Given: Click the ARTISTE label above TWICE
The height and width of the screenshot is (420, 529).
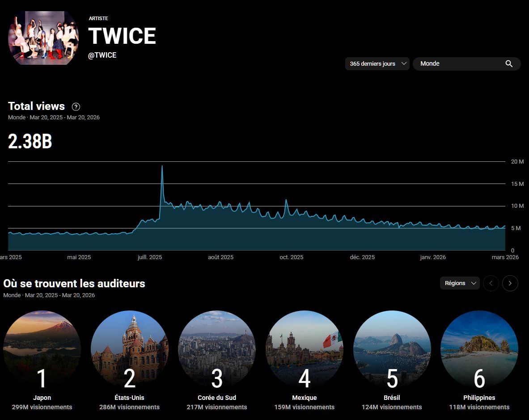Looking at the screenshot, I should click(x=98, y=18).
